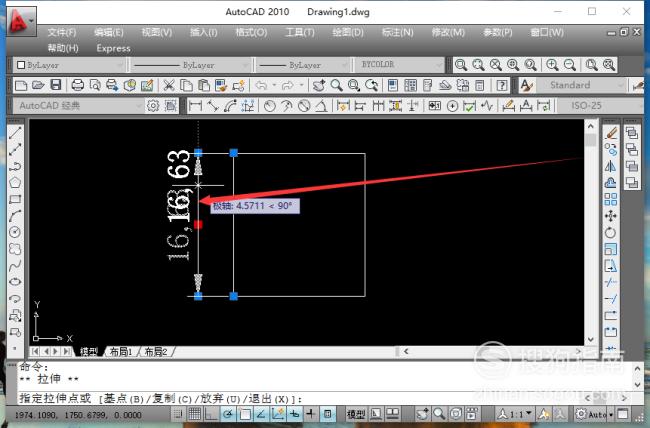Click the Clean Screen button in status bar
The height and width of the screenshot is (428, 650).
point(623,414)
